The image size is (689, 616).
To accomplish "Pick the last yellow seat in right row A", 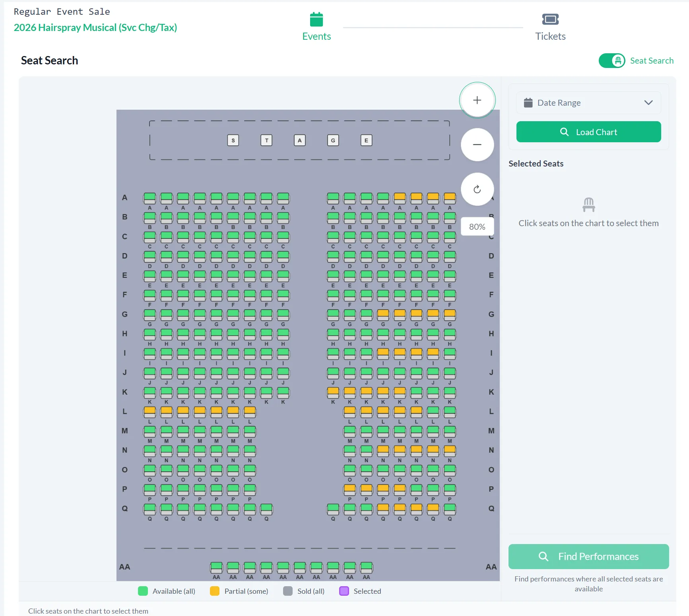I will click(x=450, y=198).
